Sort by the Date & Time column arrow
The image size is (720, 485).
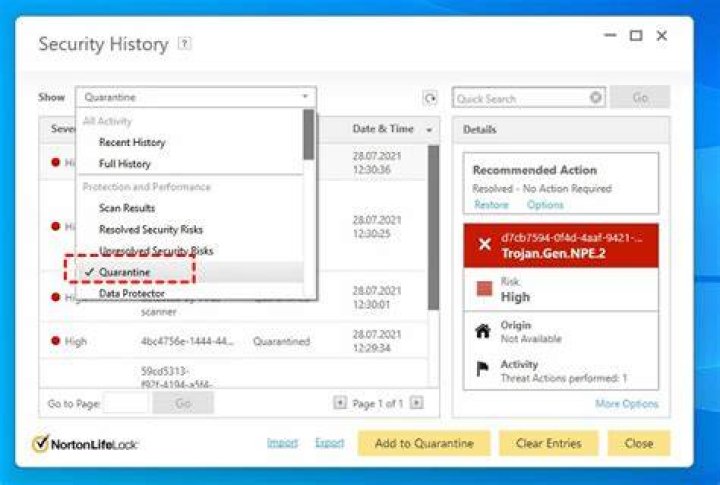(429, 130)
